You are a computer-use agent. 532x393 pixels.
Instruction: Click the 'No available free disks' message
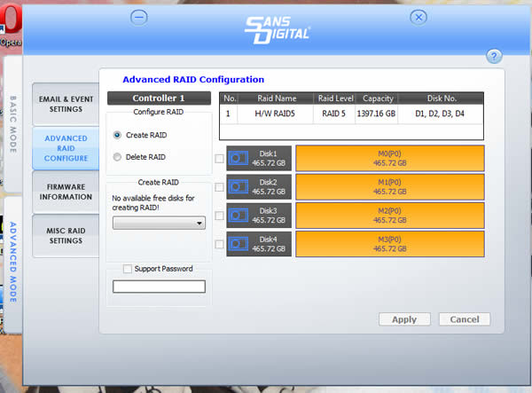tap(153, 202)
